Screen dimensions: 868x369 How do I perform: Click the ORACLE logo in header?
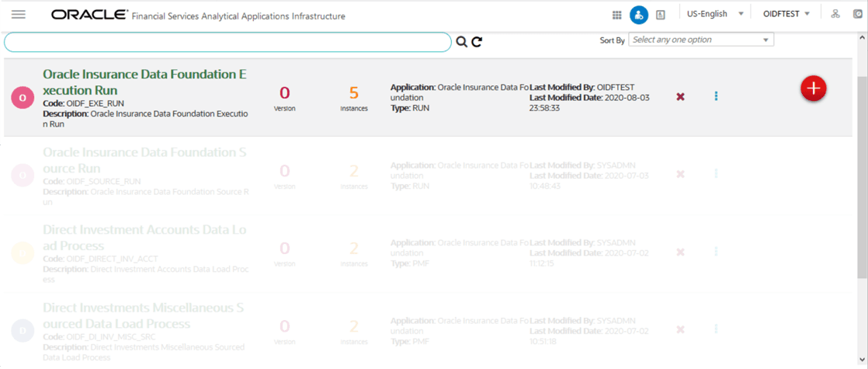89,15
